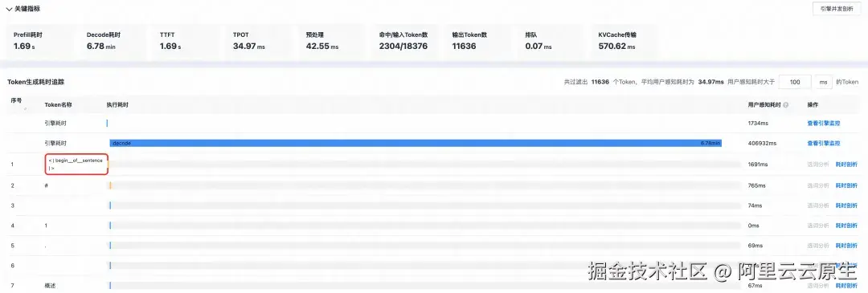Click the blue timing marker in row 6

tap(110, 266)
